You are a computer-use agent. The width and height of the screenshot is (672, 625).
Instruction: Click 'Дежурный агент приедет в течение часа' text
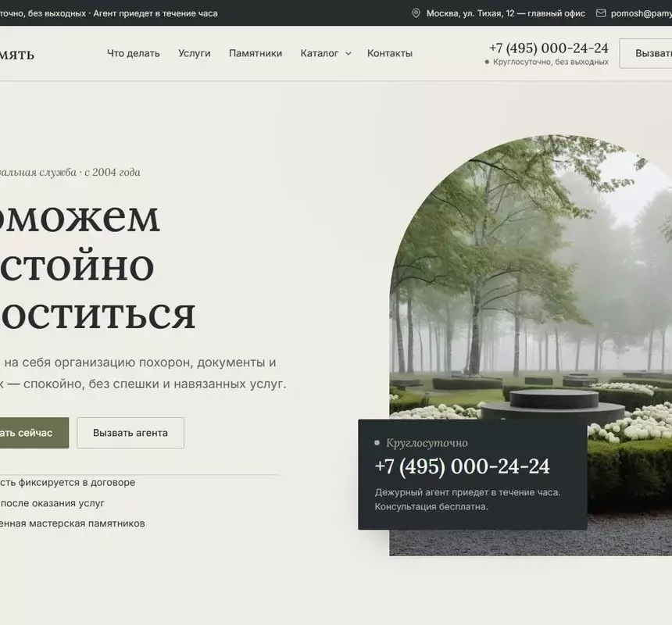467,493
